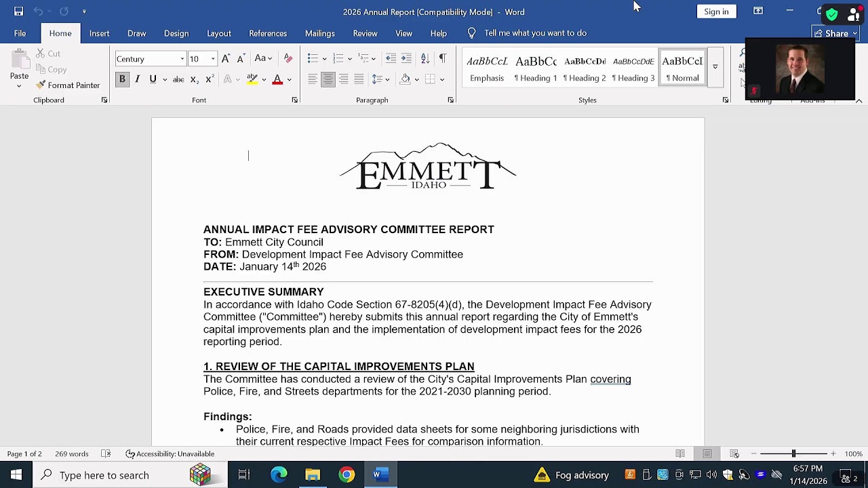Open Paragraph dialog launcher

pos(450,100)
